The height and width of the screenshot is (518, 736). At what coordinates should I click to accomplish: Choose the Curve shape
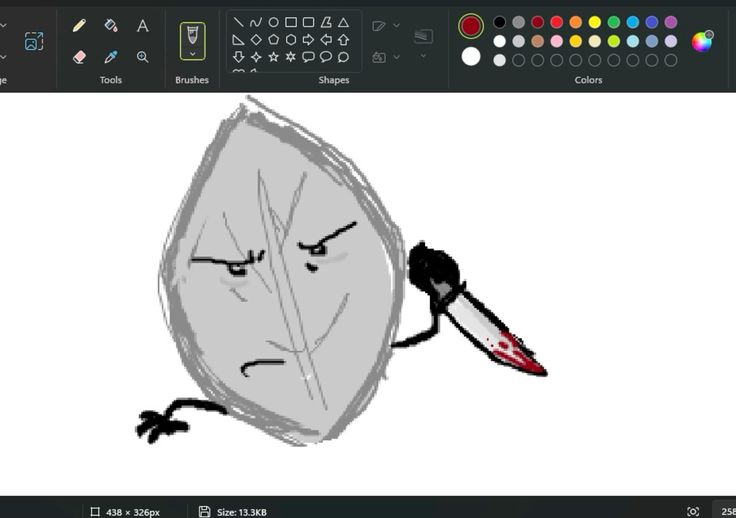pyautogui.click(x=256, y=22)
